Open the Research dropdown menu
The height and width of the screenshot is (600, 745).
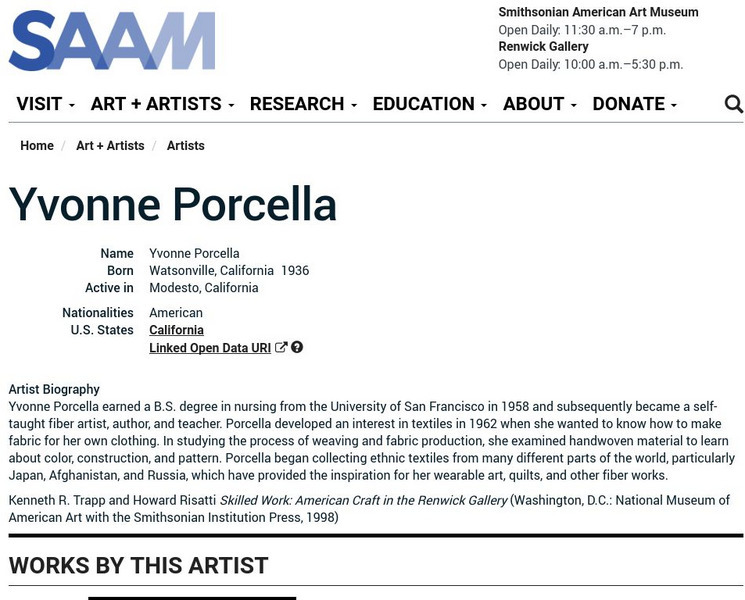point(303,104)
